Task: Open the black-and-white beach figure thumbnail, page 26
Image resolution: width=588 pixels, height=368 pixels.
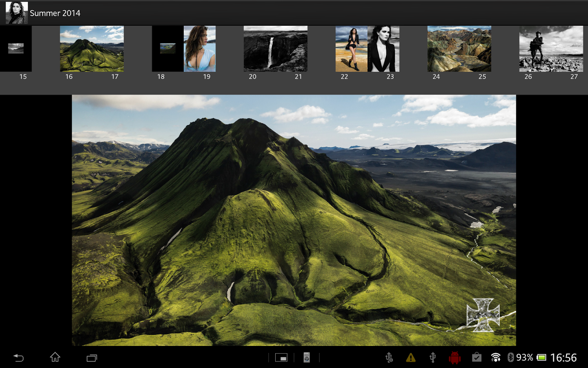Action: coord(551,49)
